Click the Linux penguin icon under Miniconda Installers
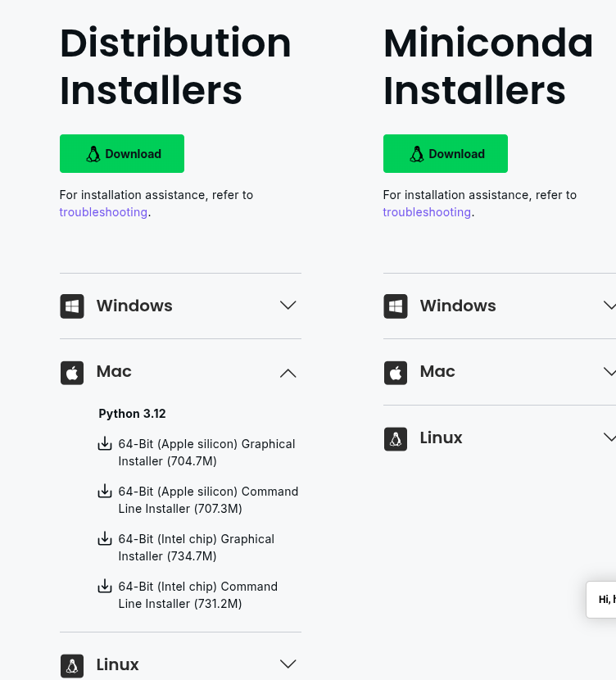616x680 pixels. tap(396, 439)
